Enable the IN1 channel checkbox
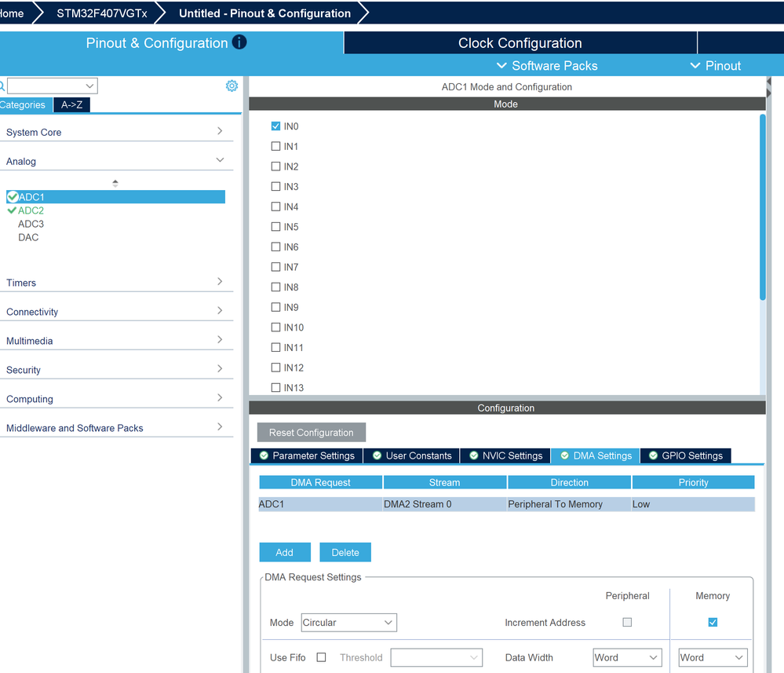The image size is (784, 673). click(275, 146)
